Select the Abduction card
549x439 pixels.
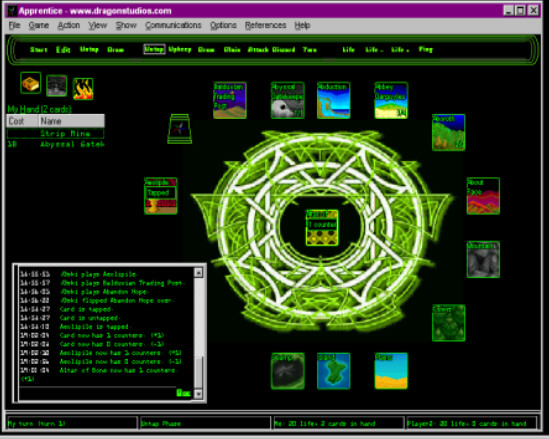click(x=333, y=100)
